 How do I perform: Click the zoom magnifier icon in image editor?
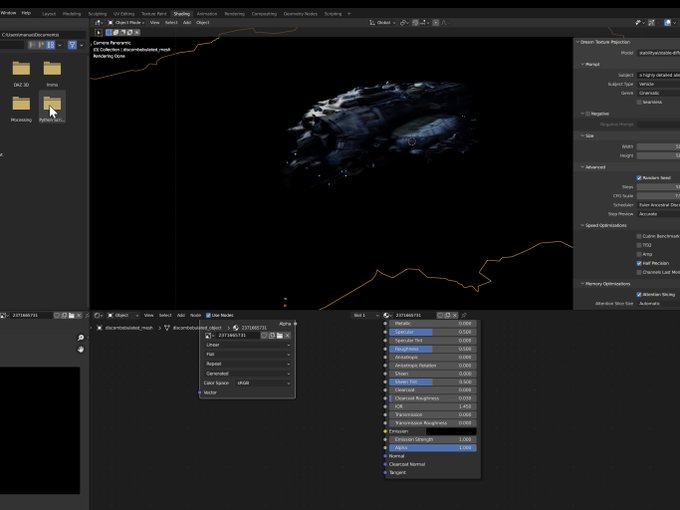point(80,337)
